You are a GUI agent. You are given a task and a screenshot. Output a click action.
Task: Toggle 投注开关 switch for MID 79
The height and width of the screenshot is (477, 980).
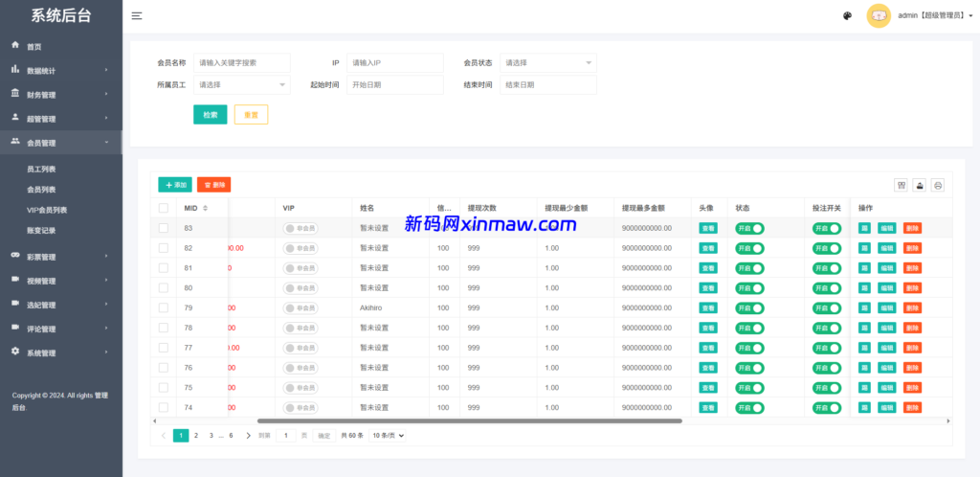[827, 308]
